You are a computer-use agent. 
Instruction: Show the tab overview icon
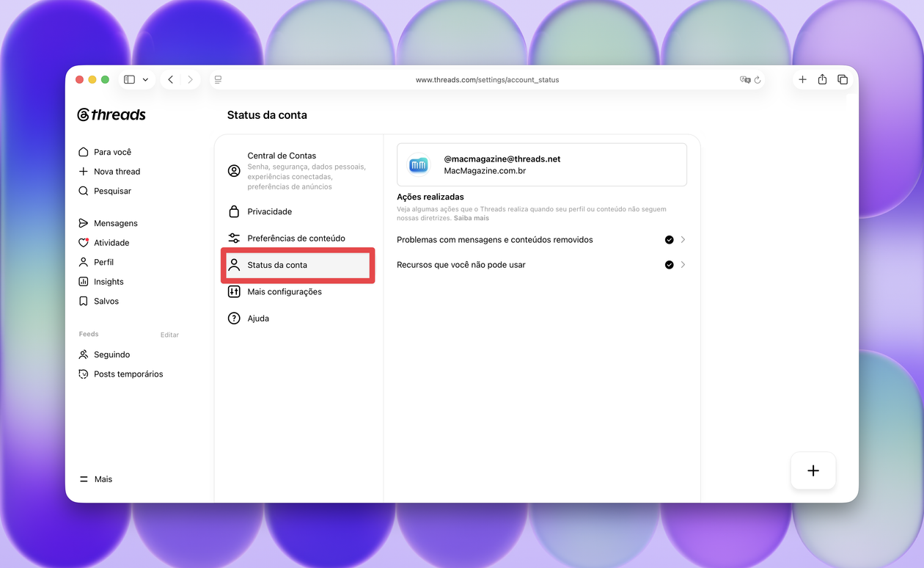pos(843,79)
